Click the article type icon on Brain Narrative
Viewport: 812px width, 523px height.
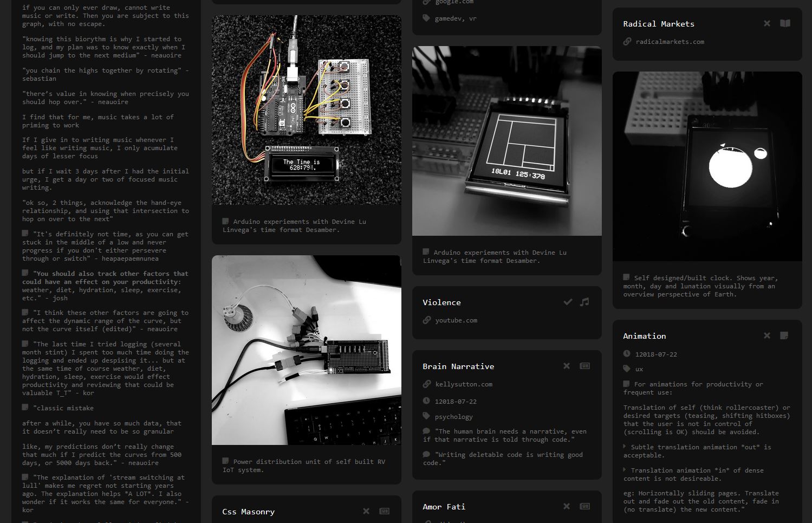(585, 366)
